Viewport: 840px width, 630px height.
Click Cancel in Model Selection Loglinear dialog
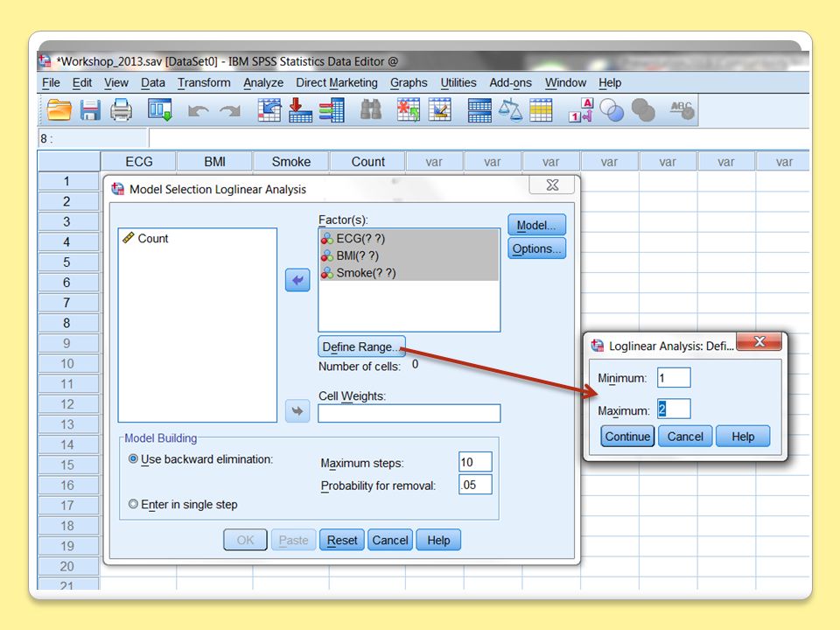pos(390,540)
